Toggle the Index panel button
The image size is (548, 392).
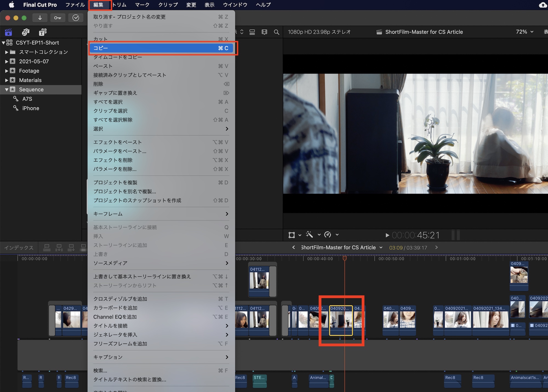pyautogui.click(x=19, y=248)
